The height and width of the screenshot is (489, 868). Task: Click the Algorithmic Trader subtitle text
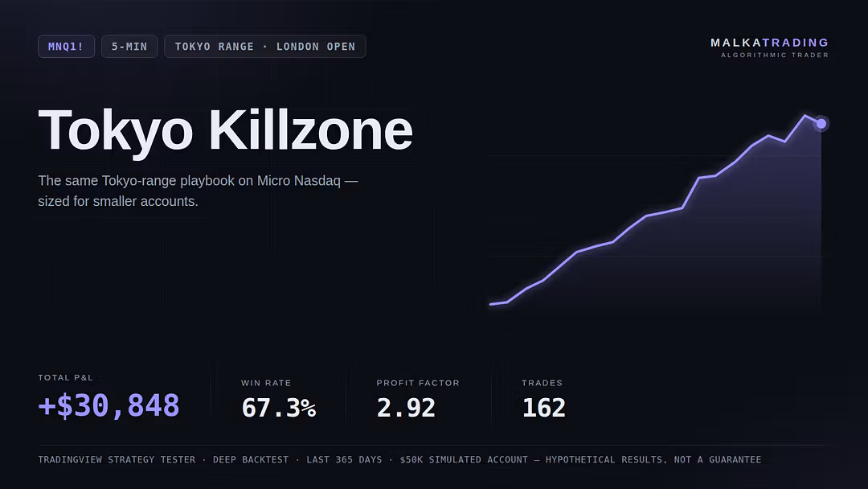coord(775,55)
